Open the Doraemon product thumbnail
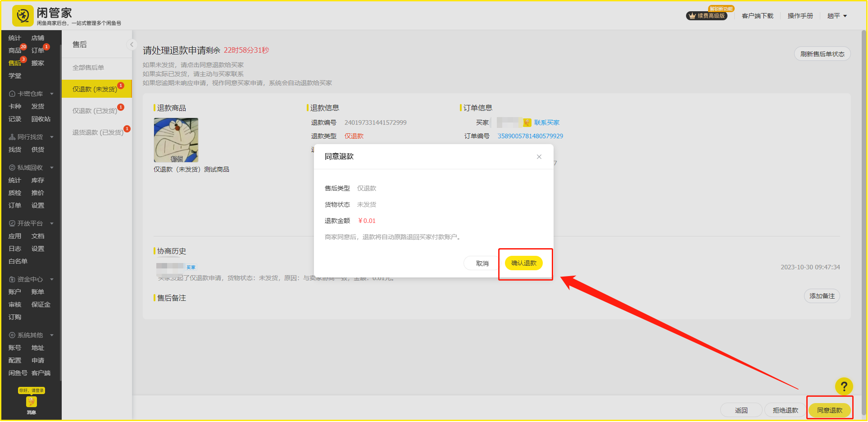 pyautogui.click(x=176, y=140)
